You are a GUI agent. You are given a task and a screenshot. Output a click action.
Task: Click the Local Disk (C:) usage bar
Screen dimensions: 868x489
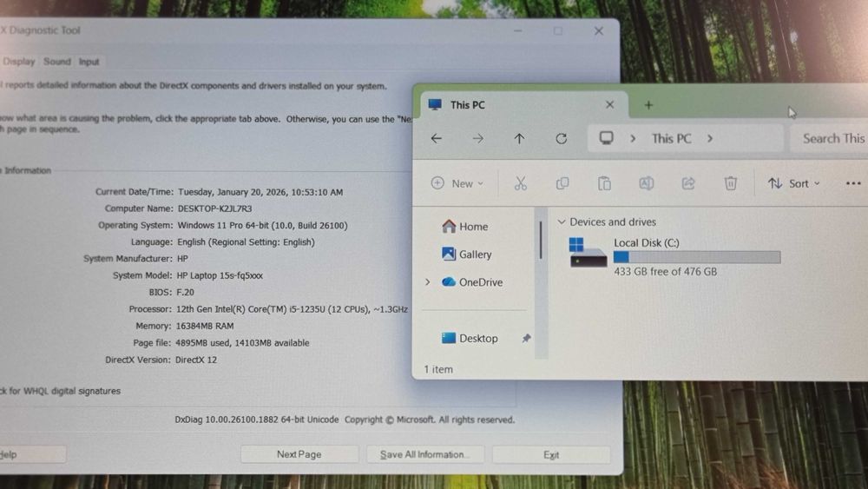point(697,257)
